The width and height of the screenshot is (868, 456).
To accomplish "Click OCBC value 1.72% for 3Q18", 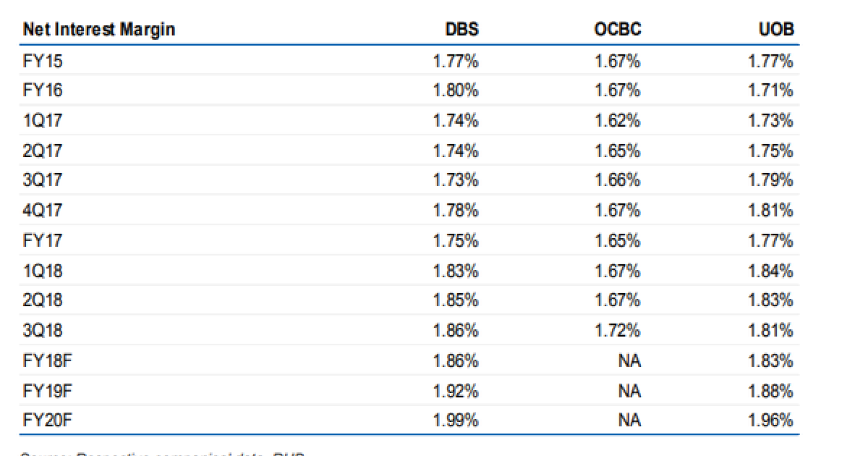I will click(x=617, y=331).
